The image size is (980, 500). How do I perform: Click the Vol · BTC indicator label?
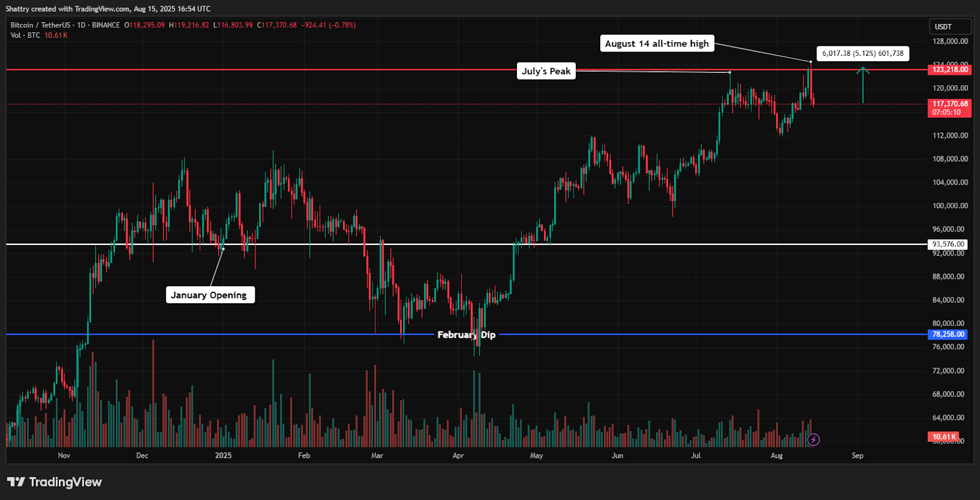(25, 36)
